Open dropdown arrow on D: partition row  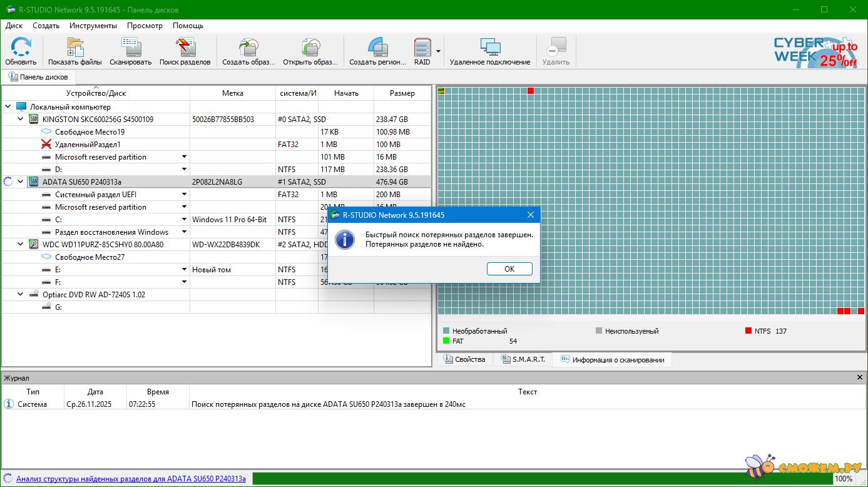185,169
